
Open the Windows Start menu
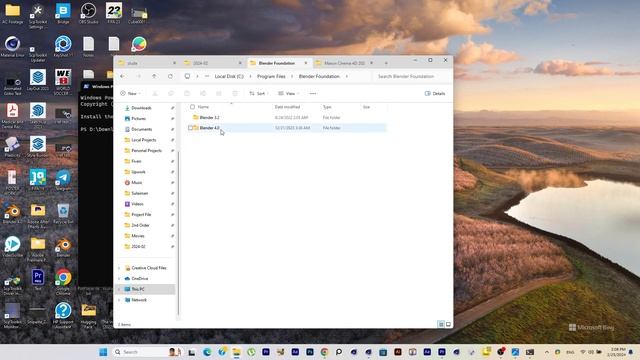[x=103, y=352]
